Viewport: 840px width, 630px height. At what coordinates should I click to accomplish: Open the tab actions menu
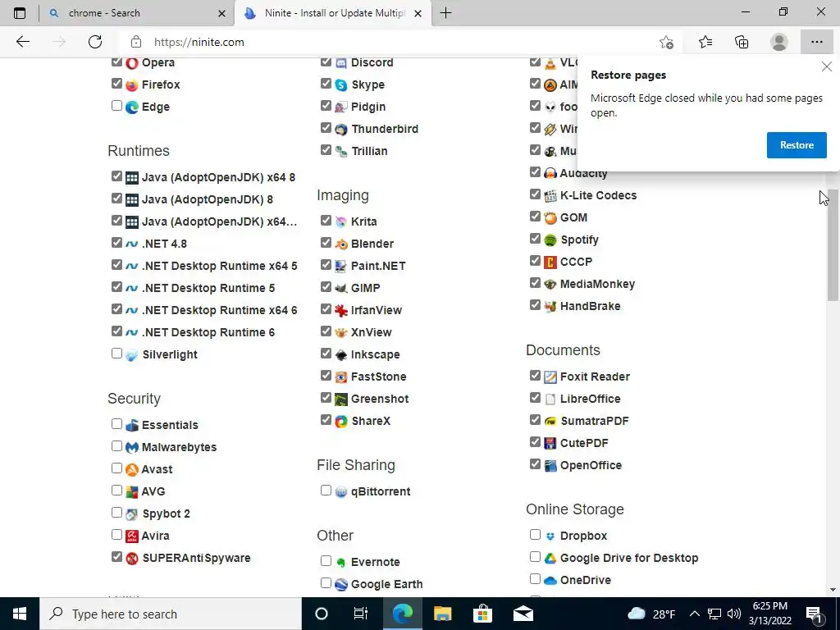click(x=20, y=13)
